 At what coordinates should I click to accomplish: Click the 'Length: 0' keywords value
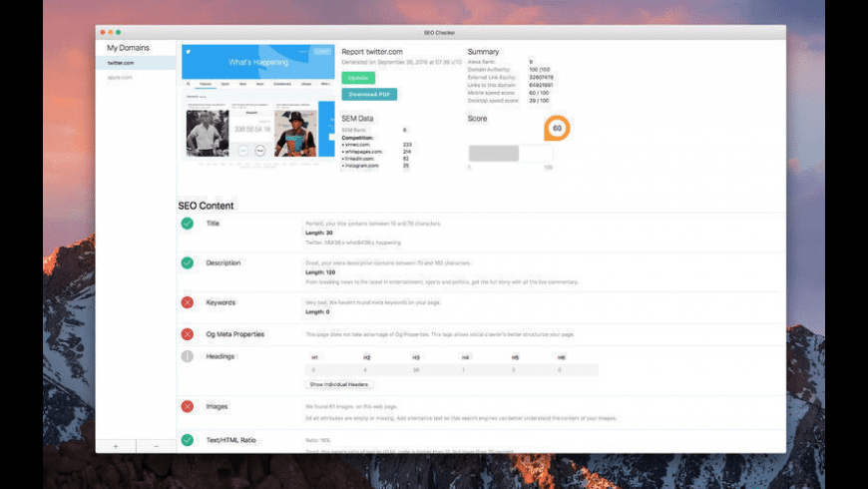(x=317, y=312)
